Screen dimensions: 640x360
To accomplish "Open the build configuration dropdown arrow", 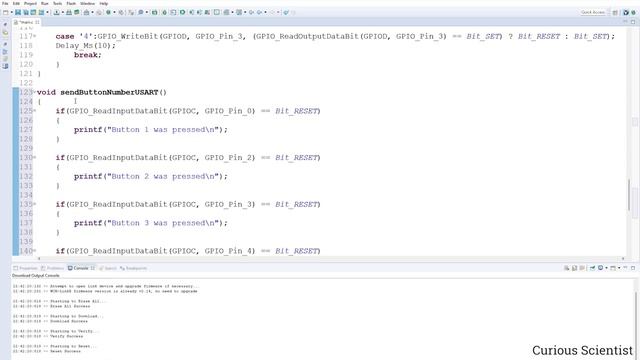I will [x=92, y=12].
